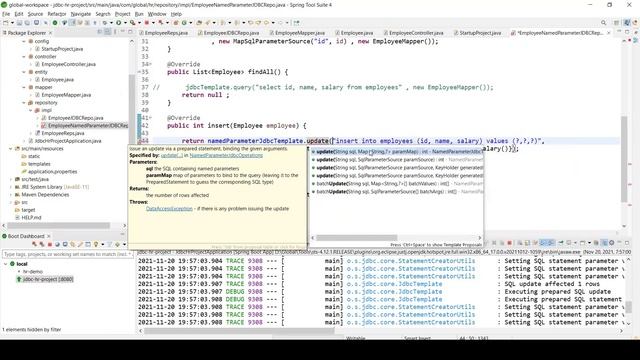Viewport: 640px width, 360px height.
Task: Open the Project menu
Action: point(122,14)
